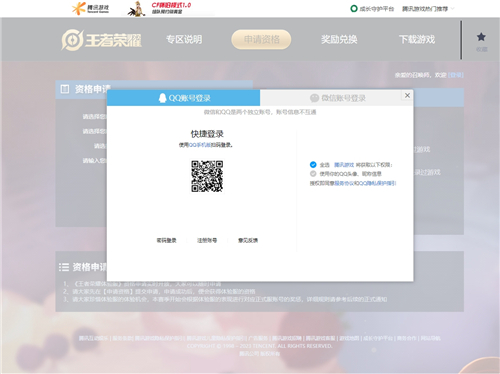Open 下载游戏 nav tab

417,39
